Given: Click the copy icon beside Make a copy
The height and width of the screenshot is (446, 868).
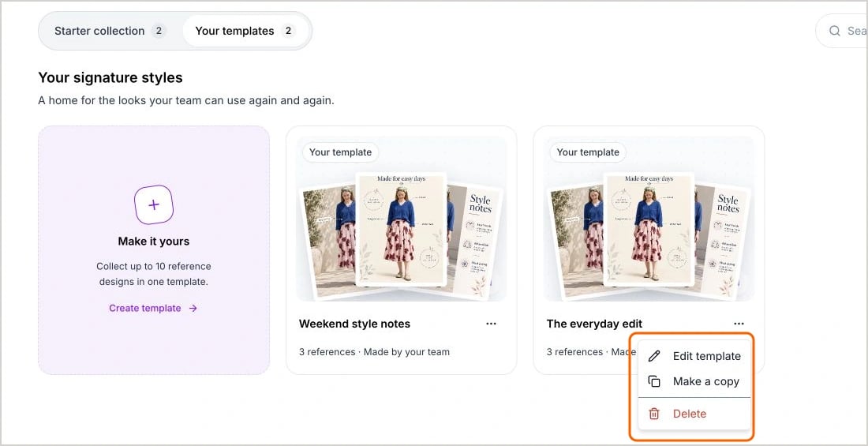Looking at the screenshot, I should pyautogui.click(x=654, y=381).
